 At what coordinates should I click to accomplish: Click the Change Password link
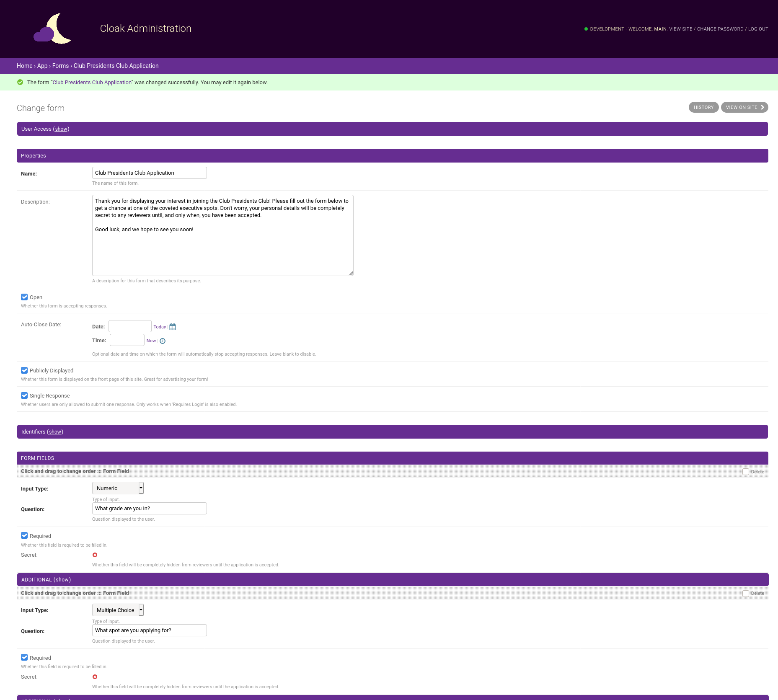[720, 29]
